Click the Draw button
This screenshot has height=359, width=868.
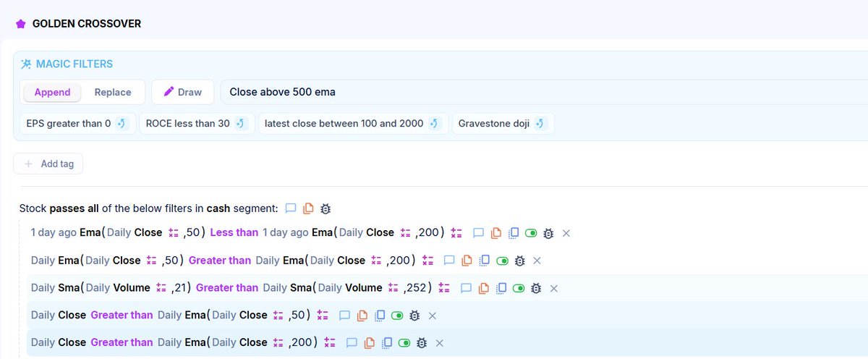[183, 92]
